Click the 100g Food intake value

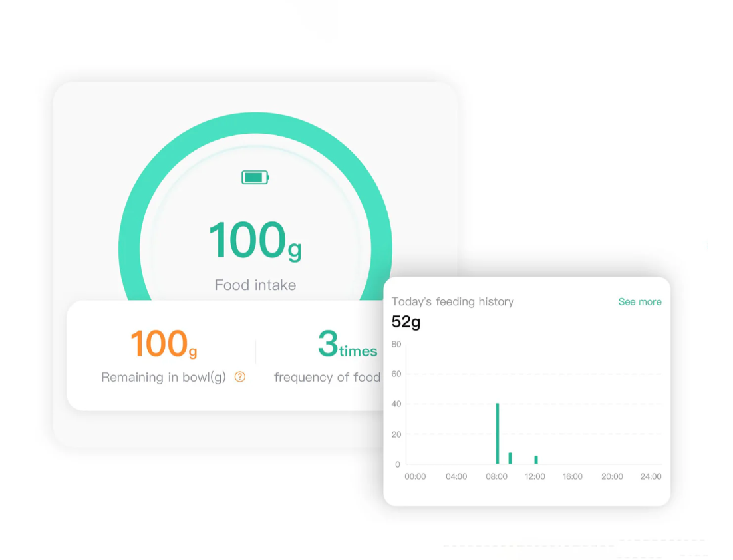(x=255, y=240)
